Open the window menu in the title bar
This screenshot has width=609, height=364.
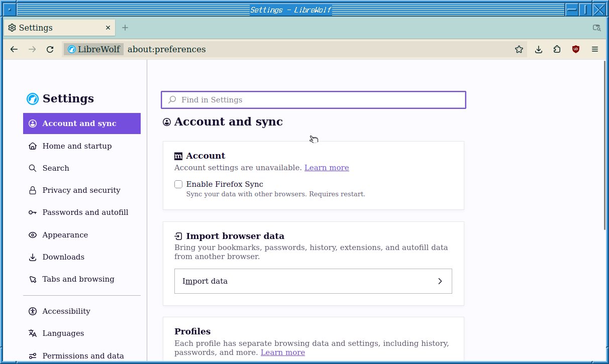(x=9, y=10)
